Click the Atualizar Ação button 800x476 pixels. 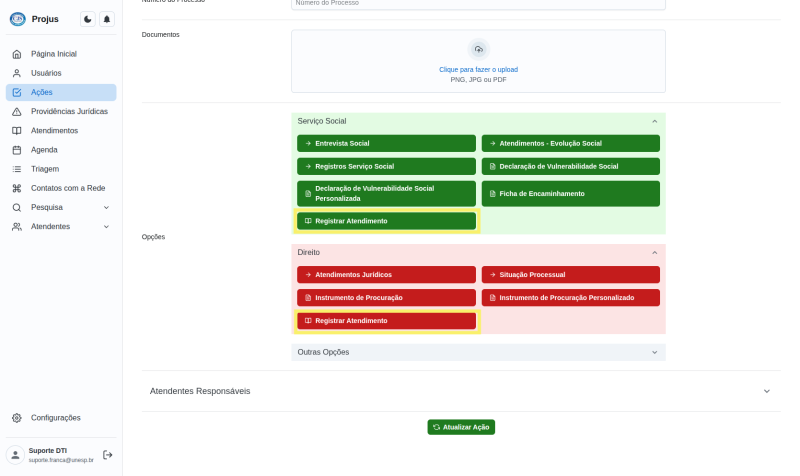[461, 427]
